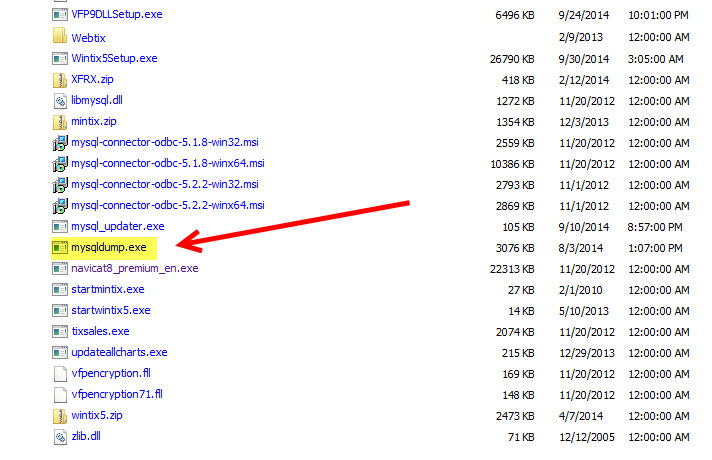Open the startmintix.exe link

[108, 289]
